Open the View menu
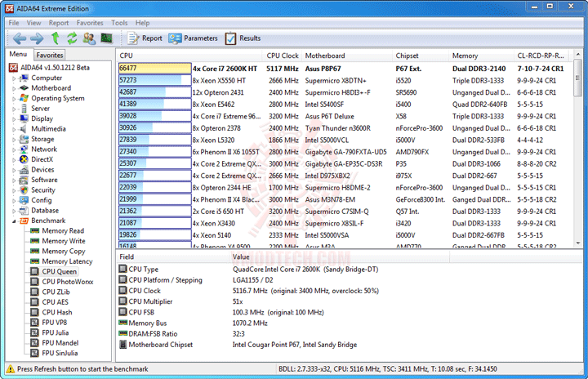This screenshot has height=379, width=588. coord(33,23)
